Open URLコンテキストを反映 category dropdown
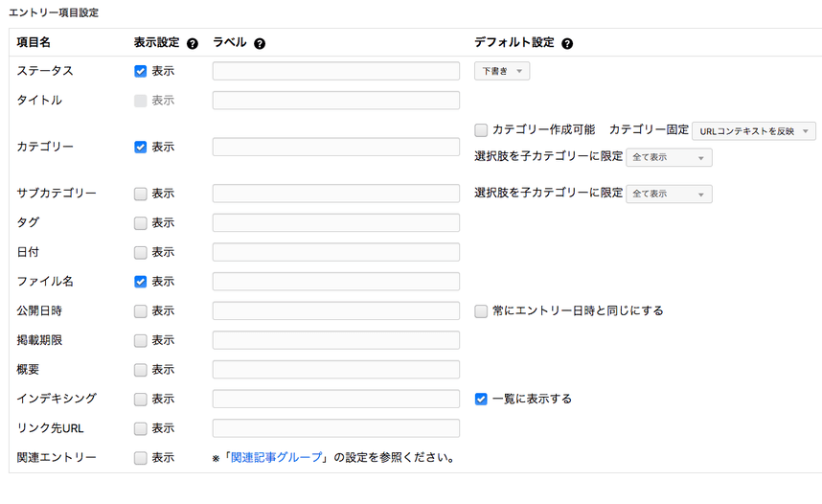Screen dimensions: 822x504 click(753, 131)
